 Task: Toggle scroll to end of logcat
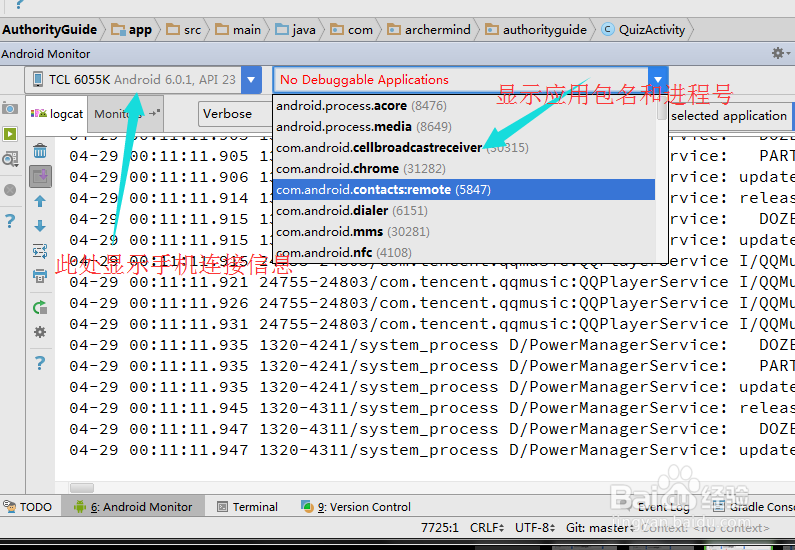(x=40, y=176)
